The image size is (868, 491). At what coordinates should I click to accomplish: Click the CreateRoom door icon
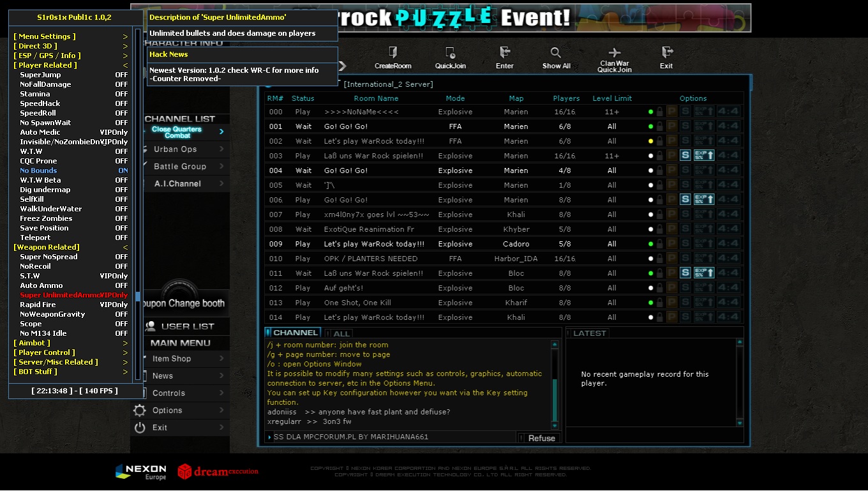pos(393,52)
